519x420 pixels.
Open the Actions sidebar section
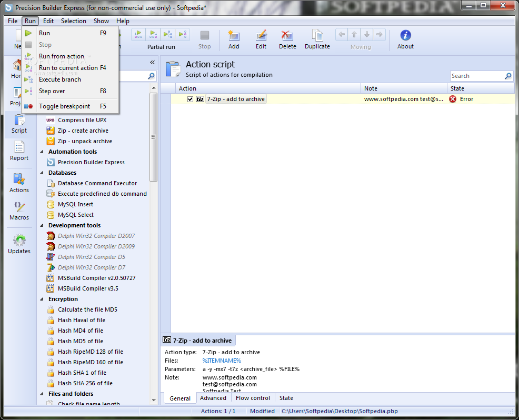point(19,183)
